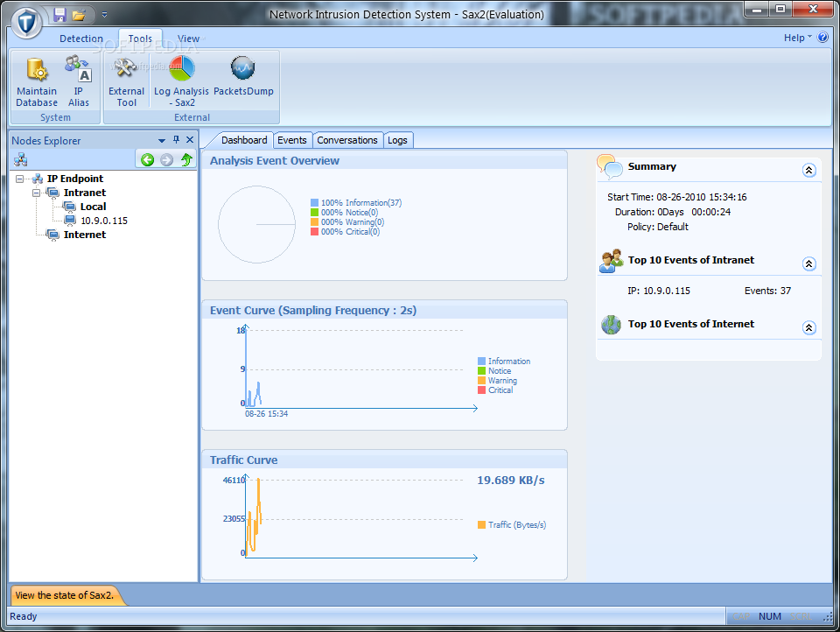Click the network nodes icon in explorer toolbar
This screenshot has height=632, width=840.
tap(20, 159)
